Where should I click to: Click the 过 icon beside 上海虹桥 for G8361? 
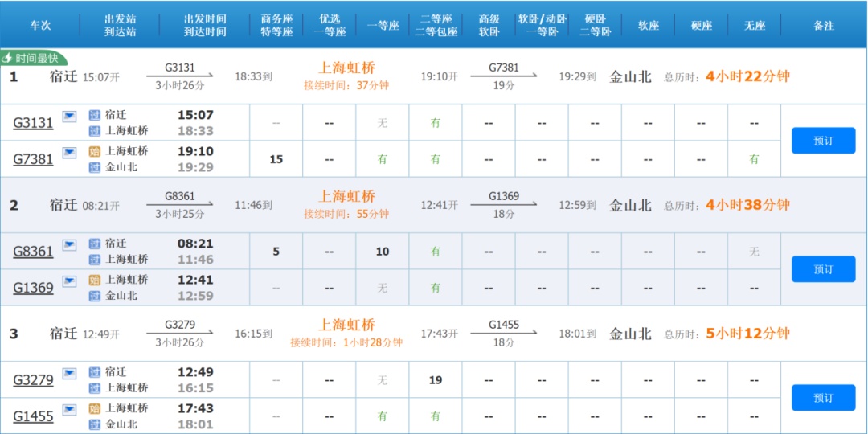[95, 260]
